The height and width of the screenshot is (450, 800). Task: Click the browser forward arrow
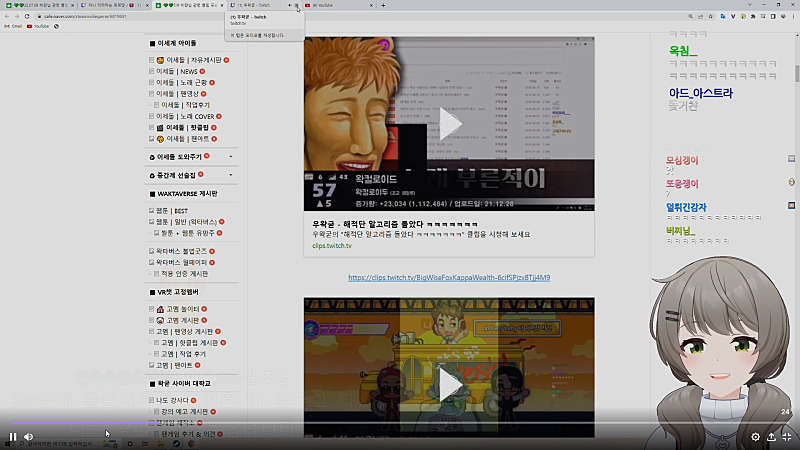pos(17,16)
